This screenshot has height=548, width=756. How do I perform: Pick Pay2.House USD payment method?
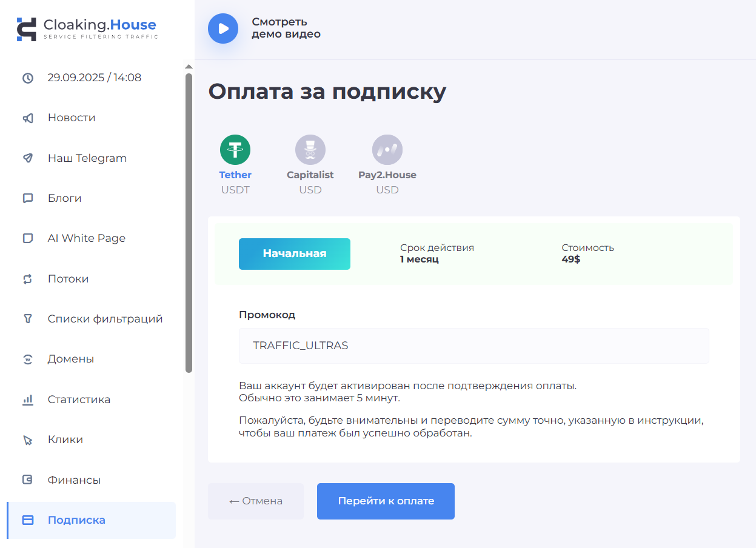tap(387, 150)
